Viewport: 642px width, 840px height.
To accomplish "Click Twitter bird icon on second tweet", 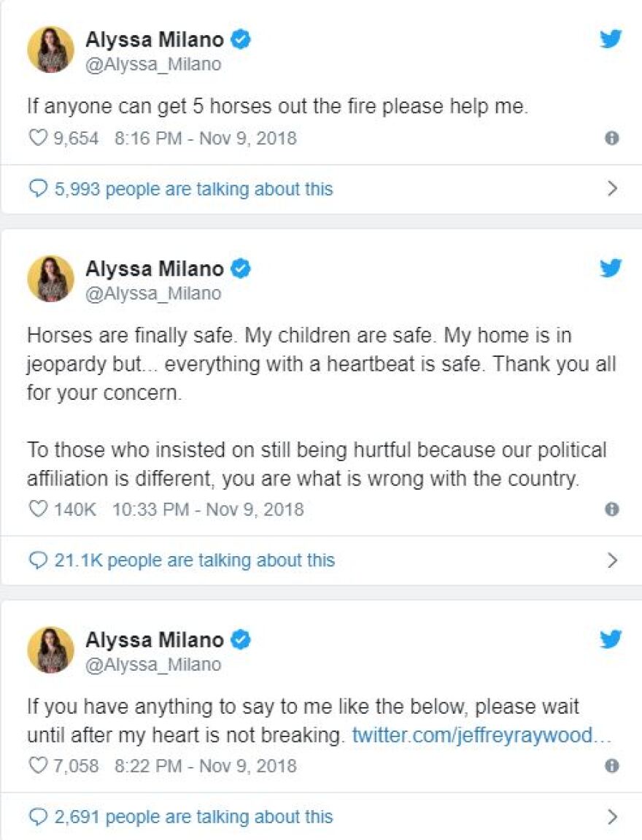I will pos(611,268).
